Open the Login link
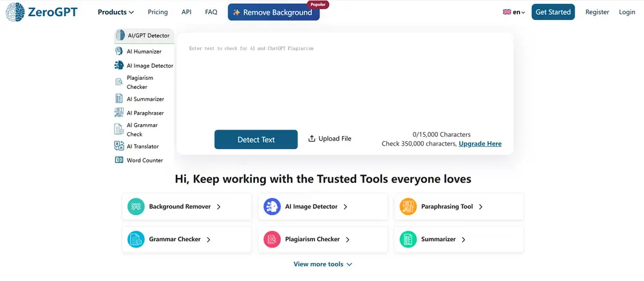644x281 pixels. [627, 12]
